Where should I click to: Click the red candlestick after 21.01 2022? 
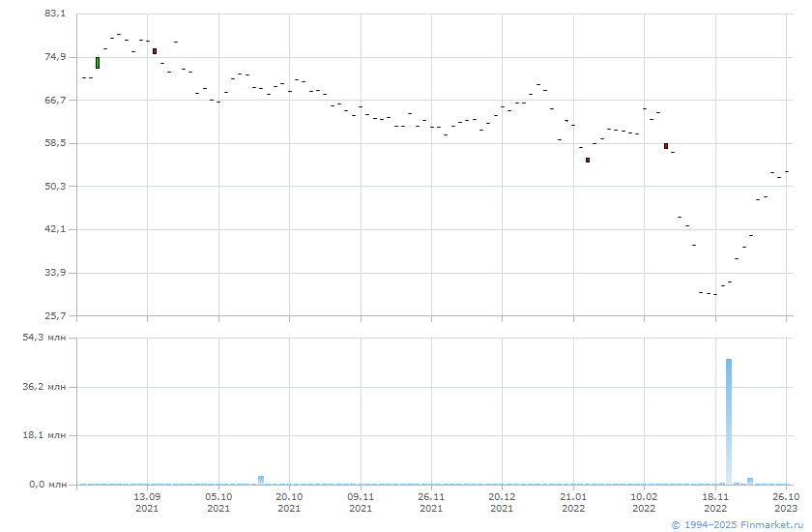coord(588,160)
